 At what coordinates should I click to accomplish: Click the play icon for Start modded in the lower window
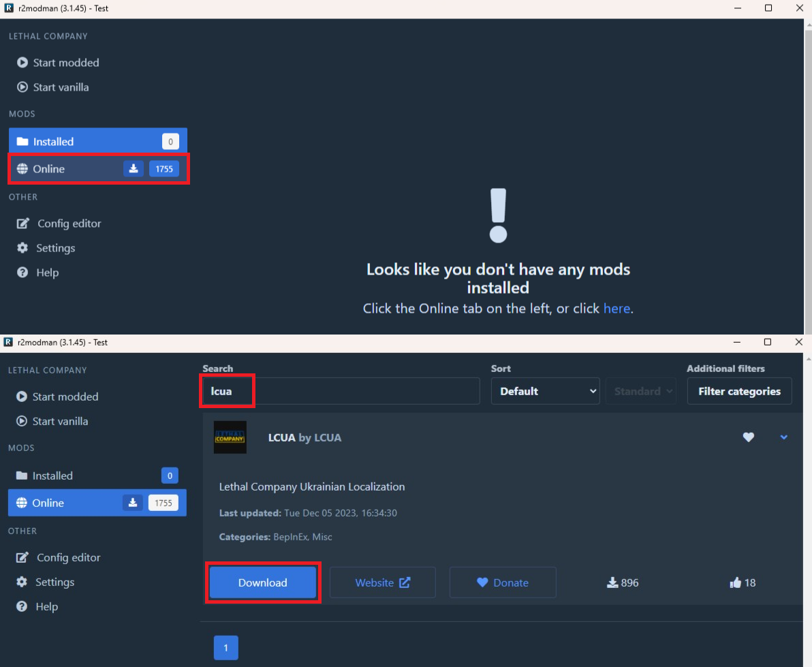coord(21,397)
